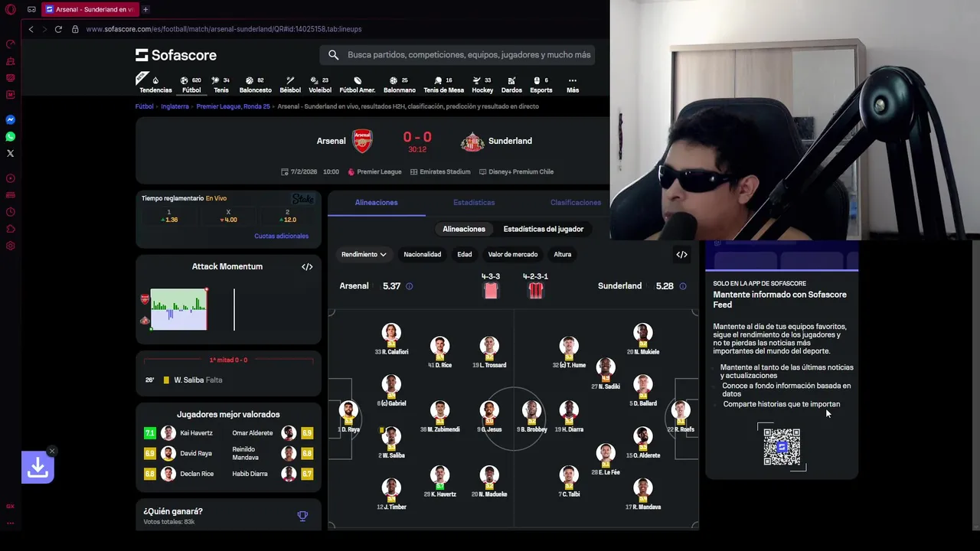Open a new browser tab
Image resolution: width=980 pixels, height=551 pixels.
pos(145,9)
